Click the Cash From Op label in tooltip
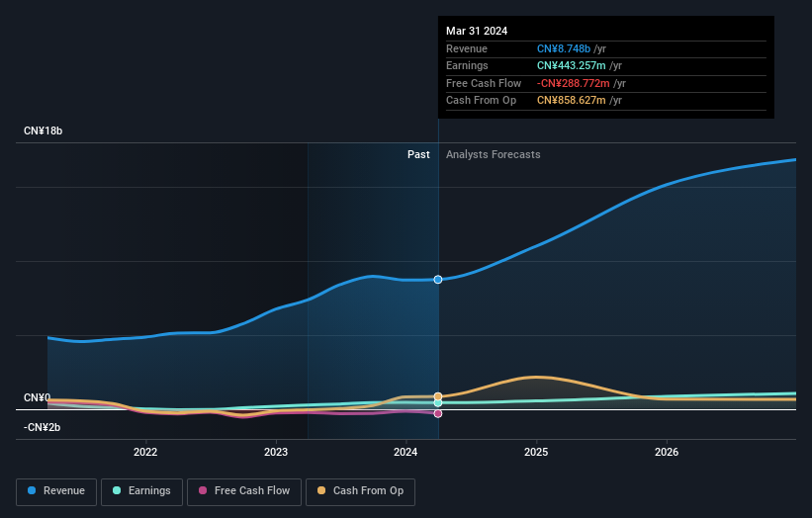 (x=481, y=101)
